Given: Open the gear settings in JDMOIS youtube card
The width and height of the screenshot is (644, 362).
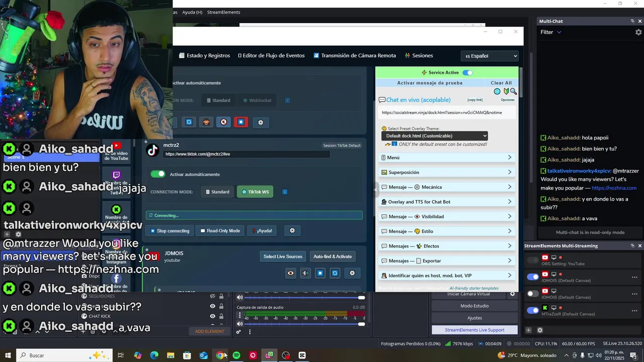Looking at the screenshot, I should point(352,273).
